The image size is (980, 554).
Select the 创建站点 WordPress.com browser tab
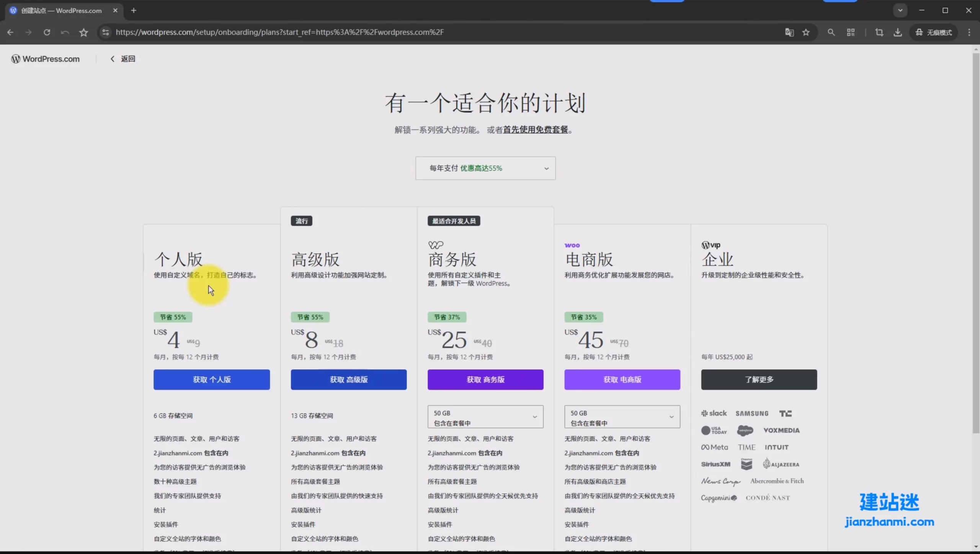pos(61,10)
